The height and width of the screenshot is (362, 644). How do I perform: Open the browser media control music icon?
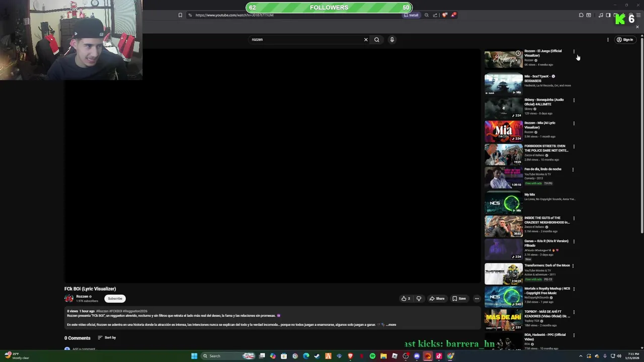[601, 15]
